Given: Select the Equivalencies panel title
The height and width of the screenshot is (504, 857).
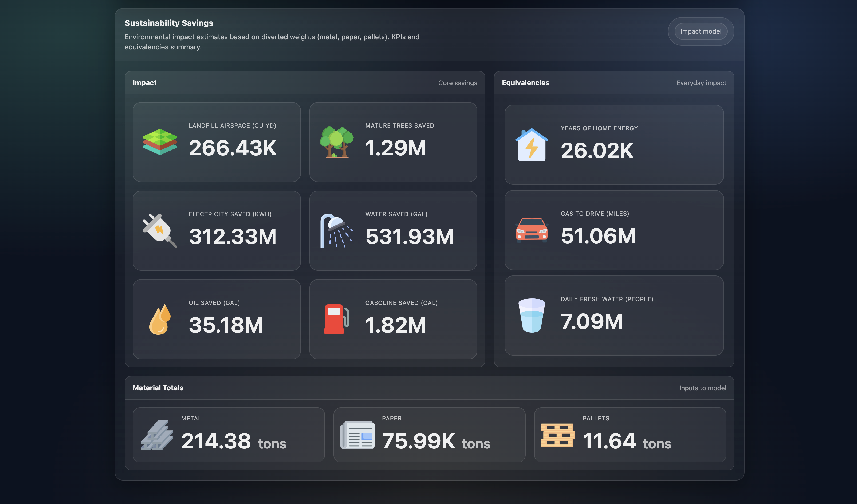Looking at the screenshot, I should [x=525, y=83].
